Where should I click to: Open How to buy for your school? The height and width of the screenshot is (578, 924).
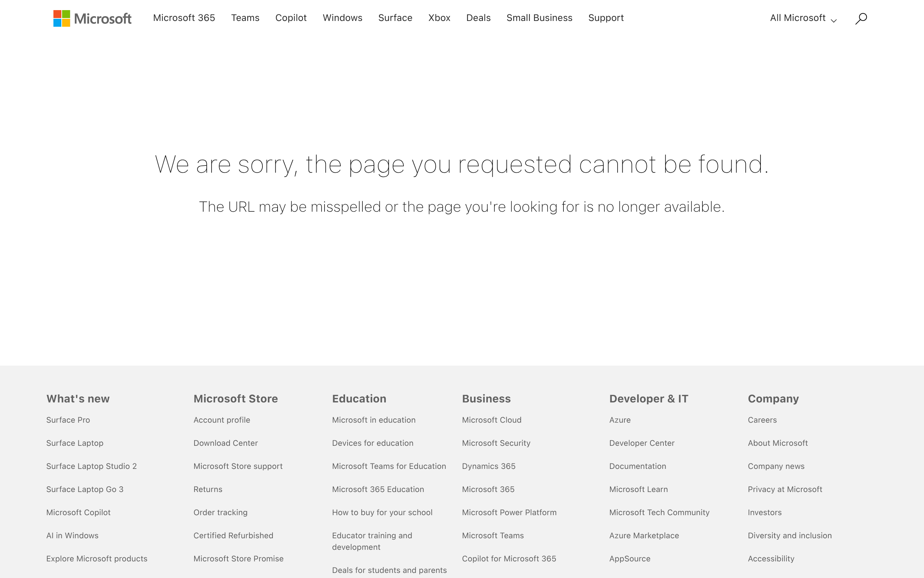click(382, 512)
